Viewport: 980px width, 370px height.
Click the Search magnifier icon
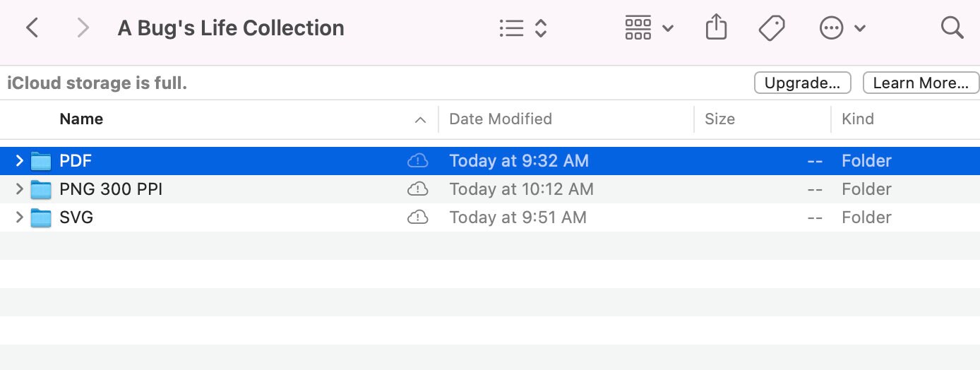coord(952,28)
